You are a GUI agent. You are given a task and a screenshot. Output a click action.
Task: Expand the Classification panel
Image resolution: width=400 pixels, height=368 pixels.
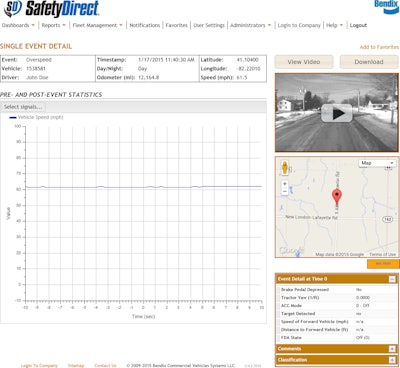pyautogui.click(x=392, y=360)
